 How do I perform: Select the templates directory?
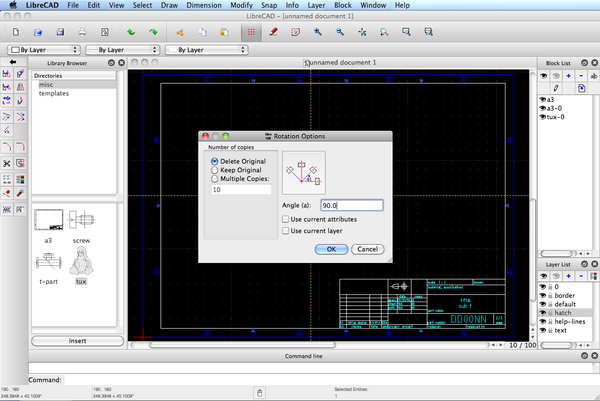click(x=54, y=93)
